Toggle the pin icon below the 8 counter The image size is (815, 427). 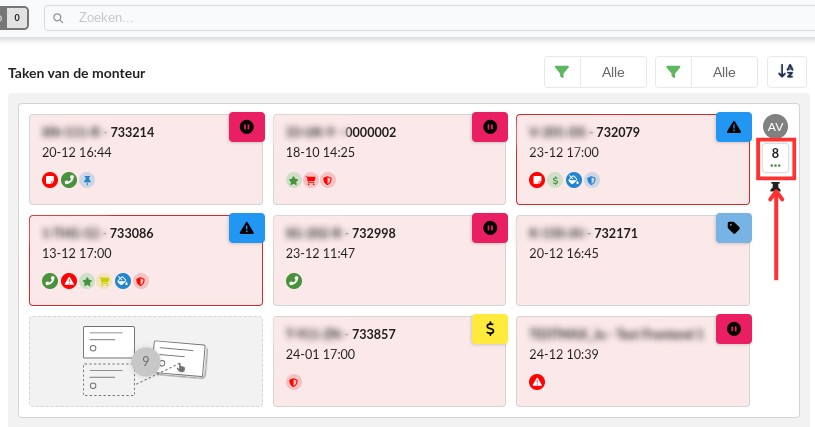point(775,187)
